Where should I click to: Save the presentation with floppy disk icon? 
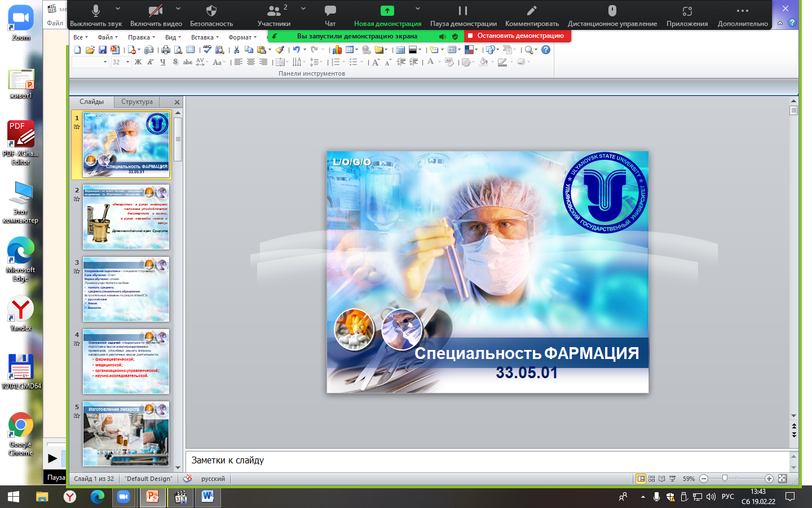103,50
